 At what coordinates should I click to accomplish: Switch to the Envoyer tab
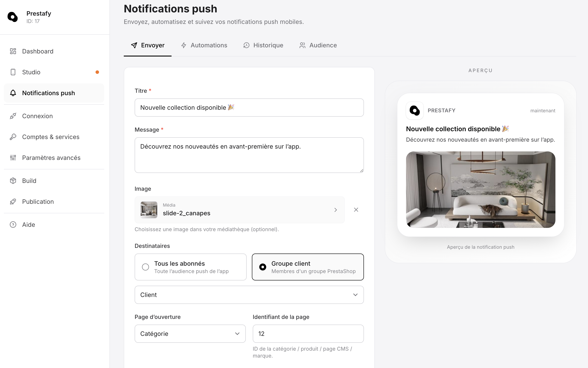148,45
